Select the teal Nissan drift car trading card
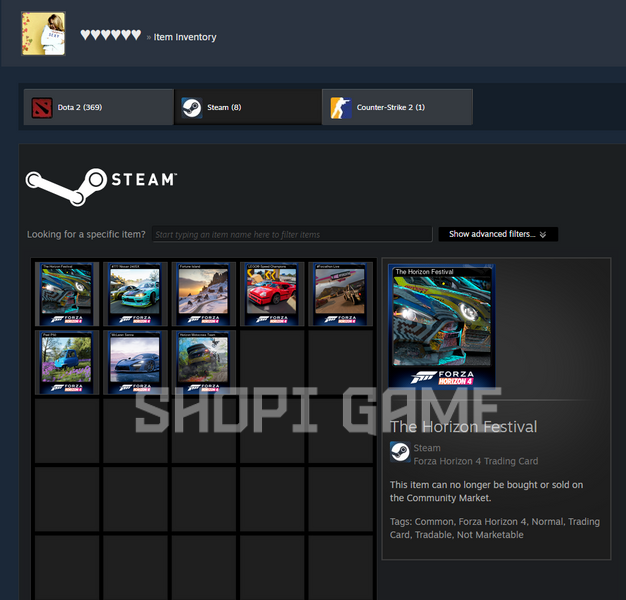 click(135, 294)
